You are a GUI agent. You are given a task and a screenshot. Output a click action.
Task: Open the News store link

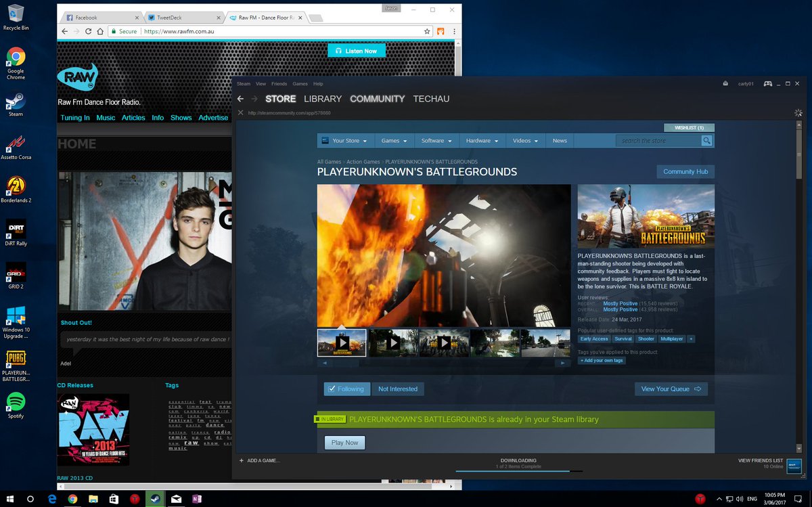[x=560, y=141]
